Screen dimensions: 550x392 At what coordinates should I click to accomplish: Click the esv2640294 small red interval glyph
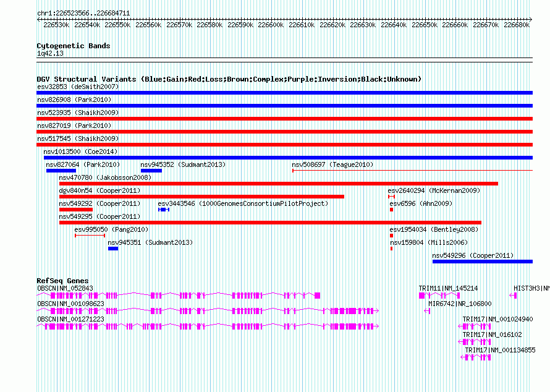(391, 197)
